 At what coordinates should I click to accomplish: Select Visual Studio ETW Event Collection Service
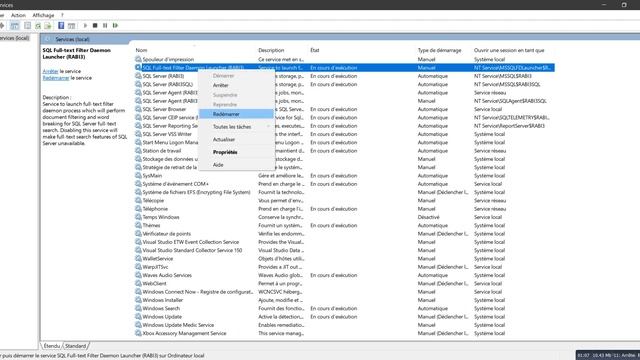click(191, 242)
